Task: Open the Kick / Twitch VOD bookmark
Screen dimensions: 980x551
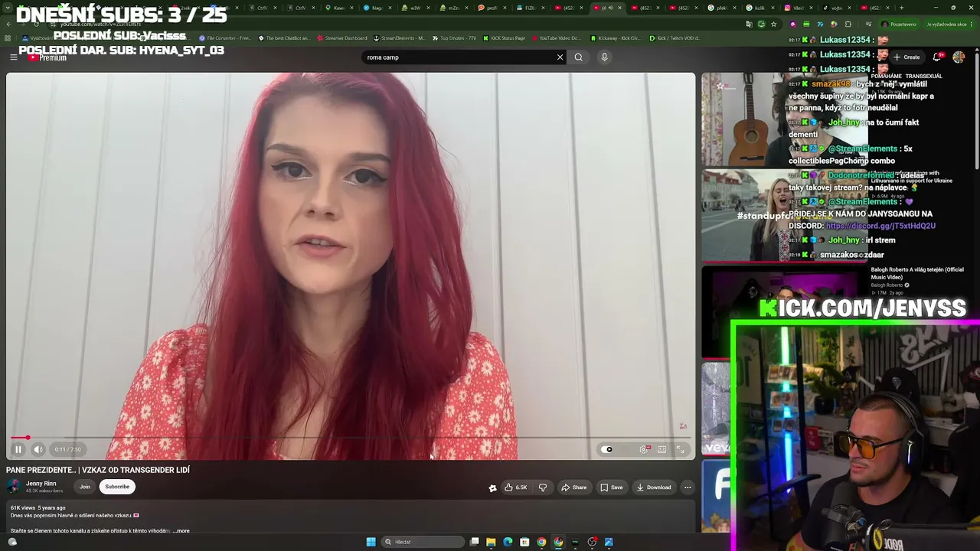Action: [x=675, y=38]
